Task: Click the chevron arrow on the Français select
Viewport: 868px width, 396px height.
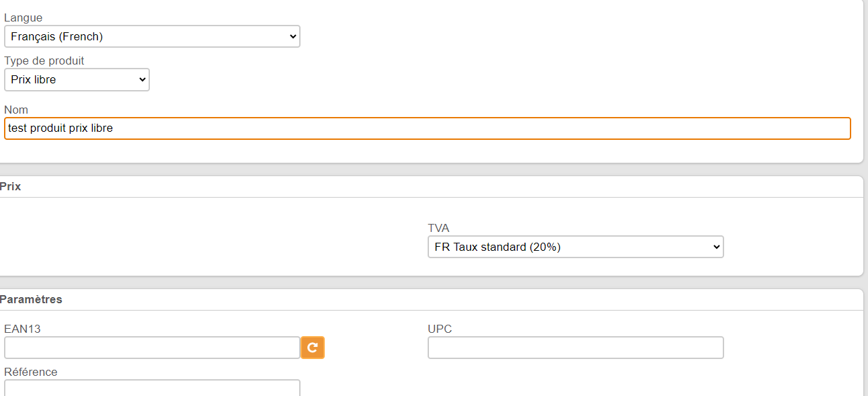Action: pos(292,36)
